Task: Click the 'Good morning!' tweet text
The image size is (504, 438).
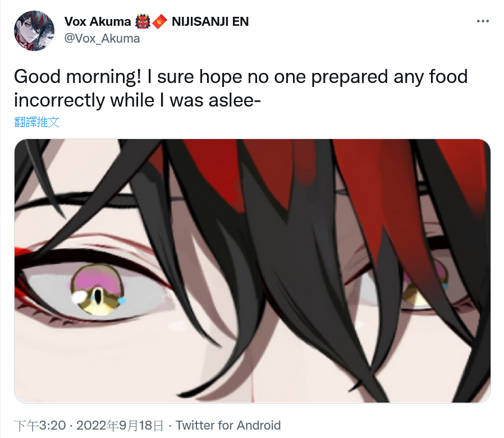Action: pyautogui.click(x=77, y=77)
